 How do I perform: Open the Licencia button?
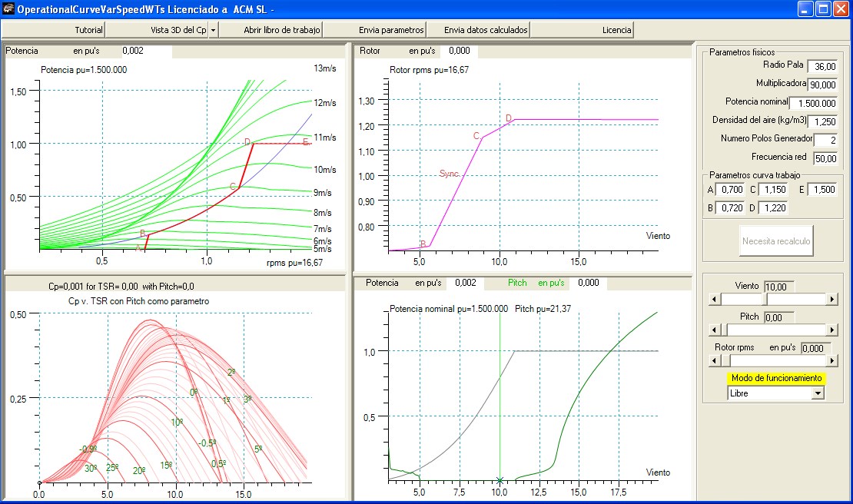(x=582, y=30)
